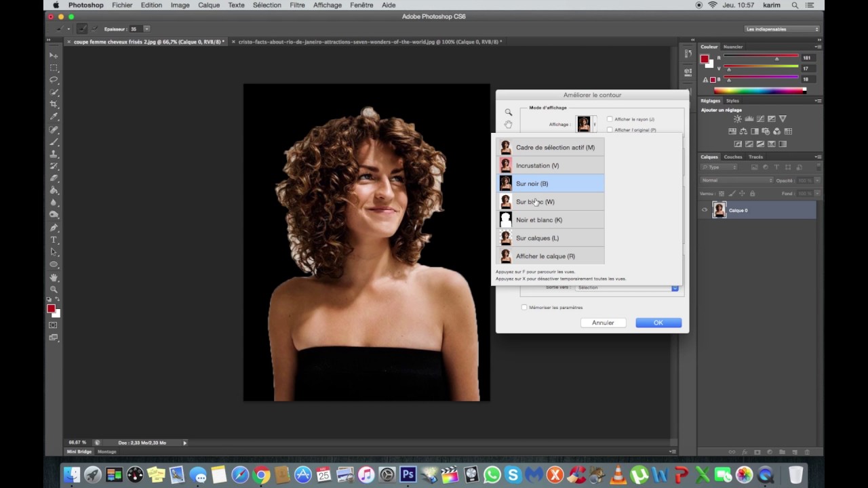Choose Cadre de sélection actif (M)
Viewport: 868px width, 488px height.
550,147
